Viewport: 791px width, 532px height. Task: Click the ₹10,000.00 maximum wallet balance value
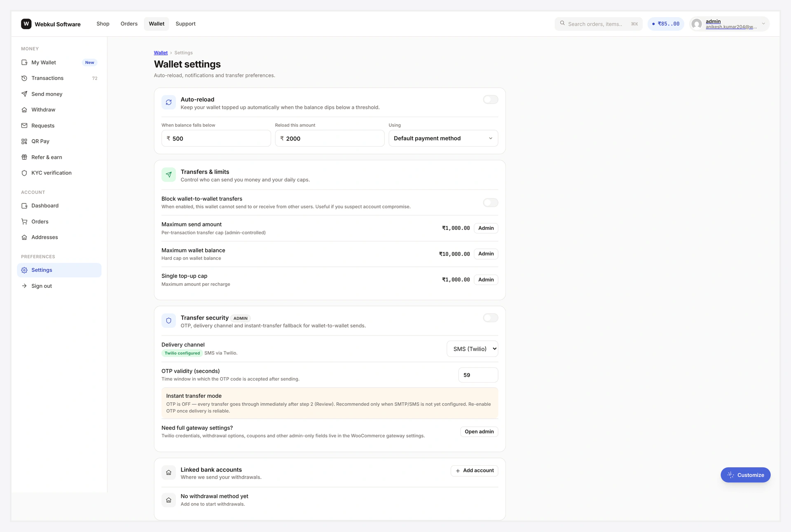(454, 254)
